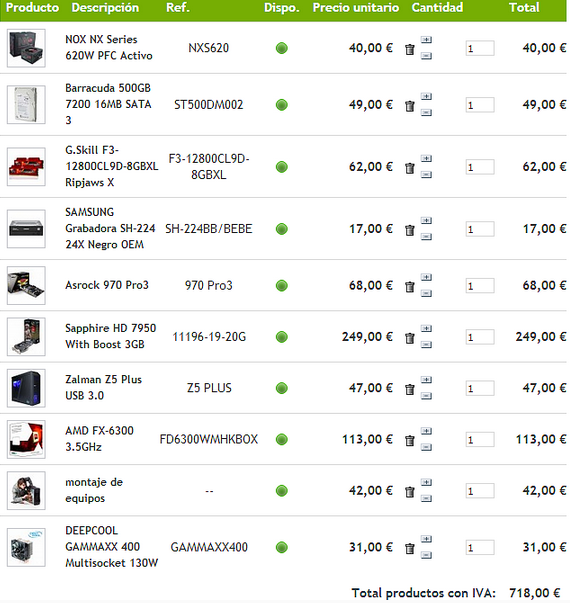Screen dimensions: 570x603
Task: Click quantity field for Asrock 970 Pro3
Action: point(480,286)
